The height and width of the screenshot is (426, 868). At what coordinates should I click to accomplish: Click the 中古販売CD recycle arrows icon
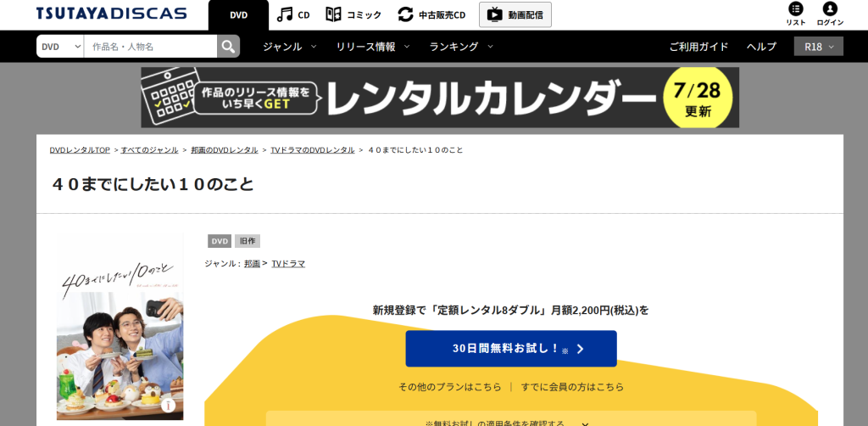405,14
